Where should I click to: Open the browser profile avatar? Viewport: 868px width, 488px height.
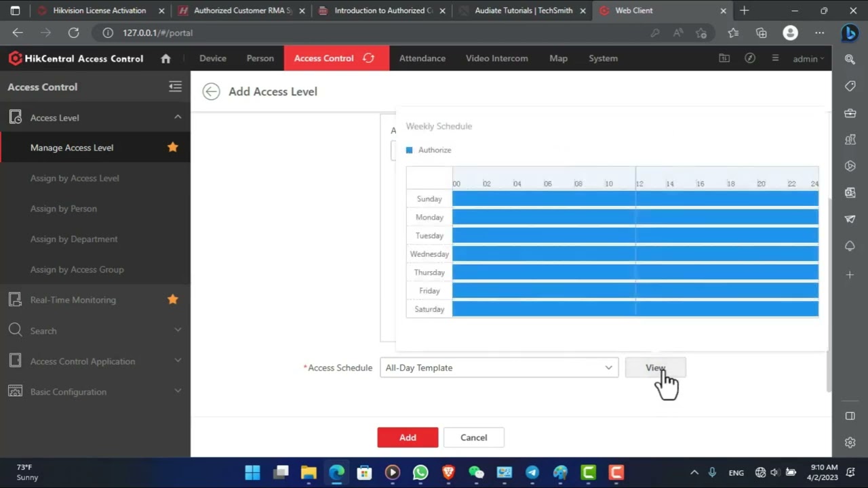tap(790, 33)
